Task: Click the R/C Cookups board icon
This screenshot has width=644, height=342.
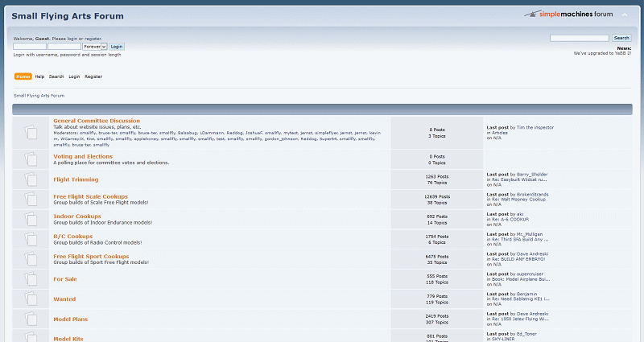Action: 31,239
